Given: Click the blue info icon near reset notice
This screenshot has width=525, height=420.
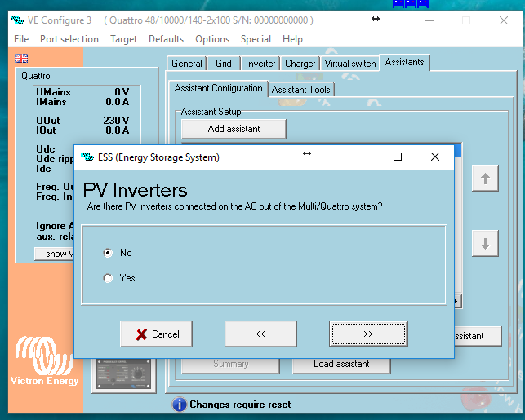Looking at the screenshot, I should pos(180,405).
